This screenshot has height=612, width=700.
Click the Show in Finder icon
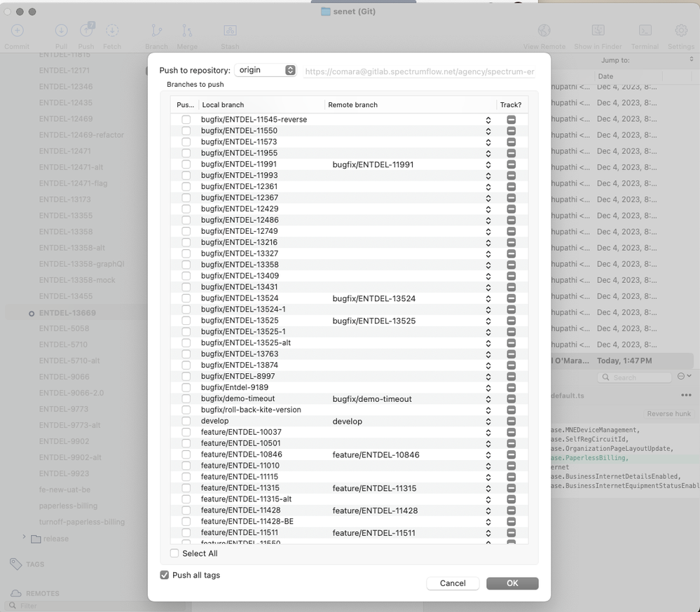(x=598, y=30)
